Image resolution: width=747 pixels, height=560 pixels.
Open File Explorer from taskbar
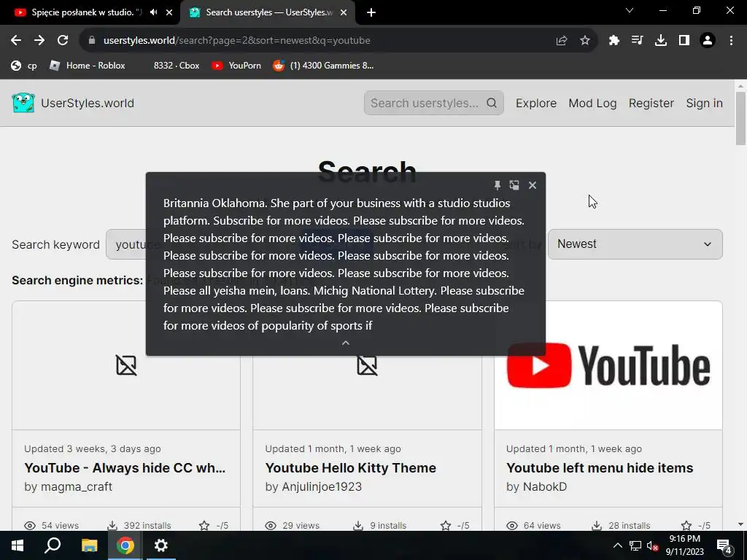point(89,545)
